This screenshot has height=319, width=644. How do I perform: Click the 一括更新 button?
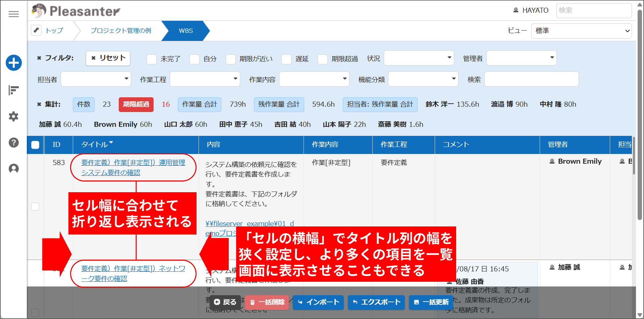pyautogui.click(x=431, y=302)
